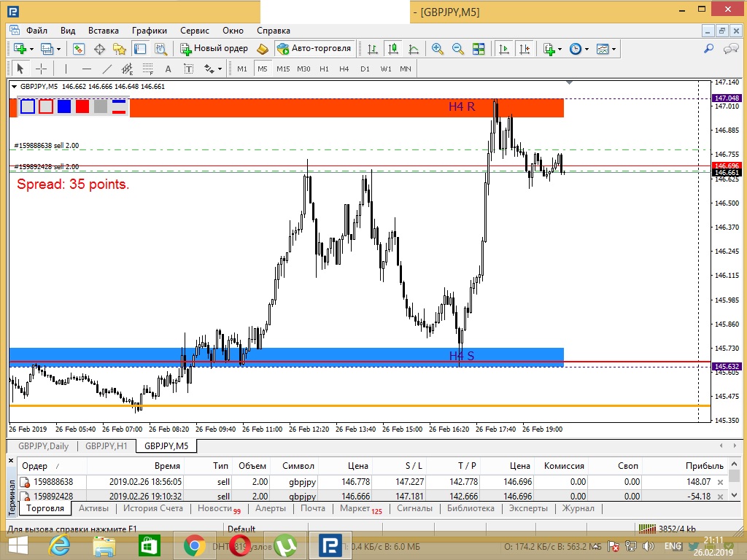Open the Сервис menu

point(194,31)
